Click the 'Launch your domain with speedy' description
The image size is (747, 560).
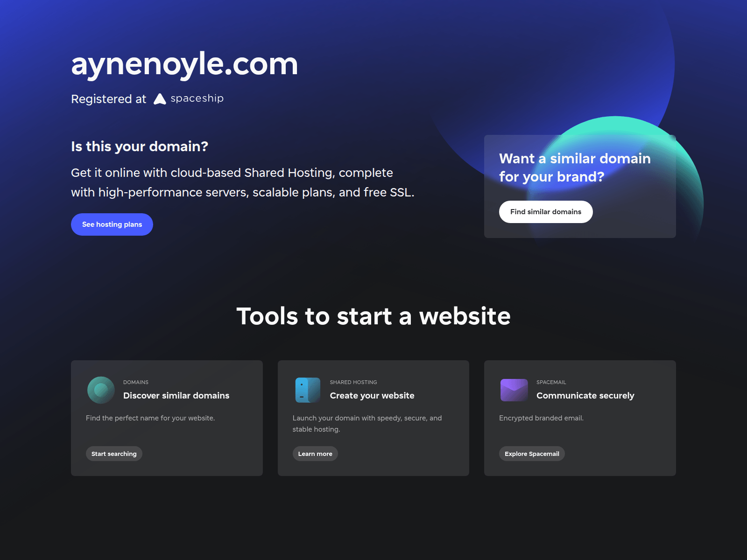pos(367,424)
